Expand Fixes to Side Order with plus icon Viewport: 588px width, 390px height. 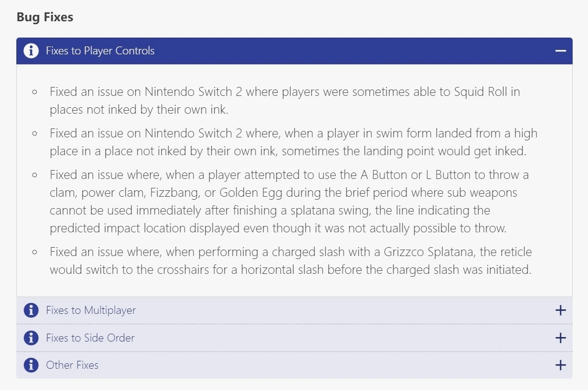click(x=560, y=338)
